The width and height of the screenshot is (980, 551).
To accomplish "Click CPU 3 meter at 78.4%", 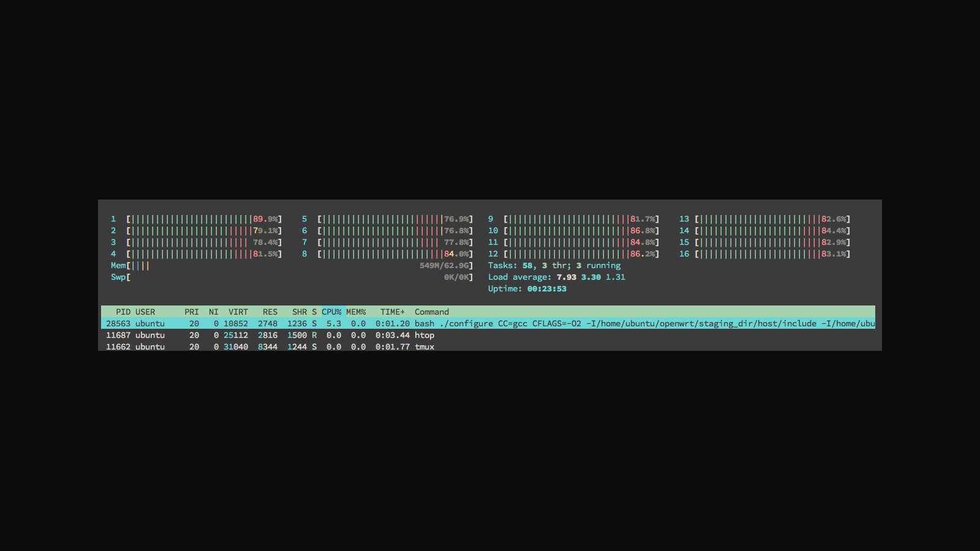I will (197, 242).
